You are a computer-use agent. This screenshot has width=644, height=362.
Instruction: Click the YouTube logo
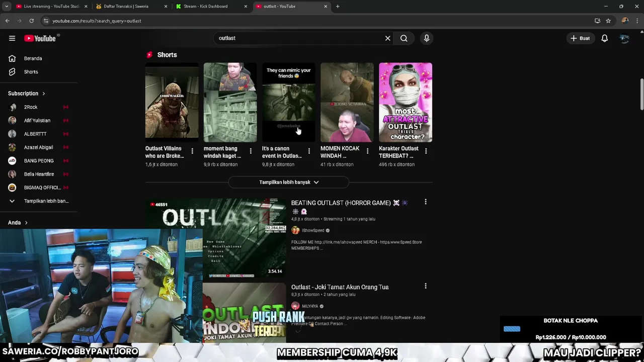[40, 38]
